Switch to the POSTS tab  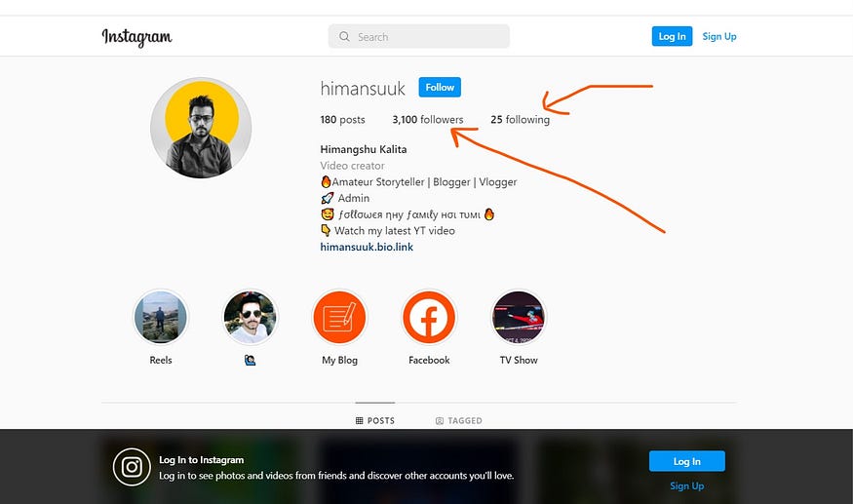point(374,421)
